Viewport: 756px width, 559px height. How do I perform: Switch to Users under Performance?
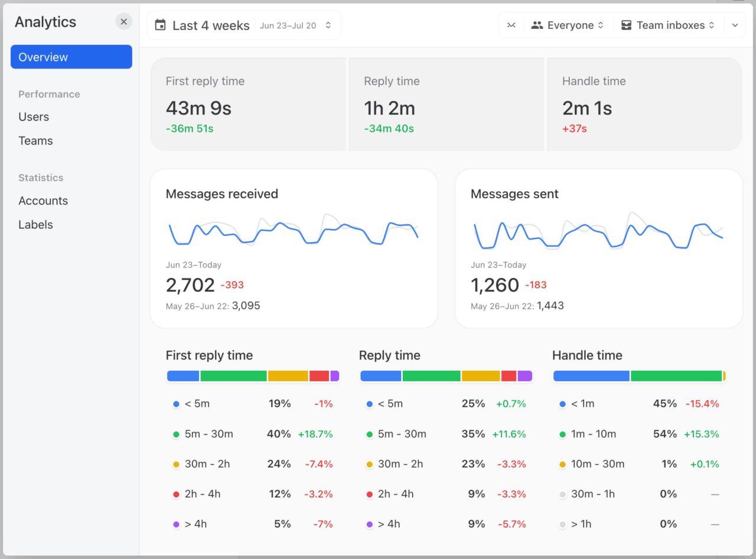(x=33, y=117)
